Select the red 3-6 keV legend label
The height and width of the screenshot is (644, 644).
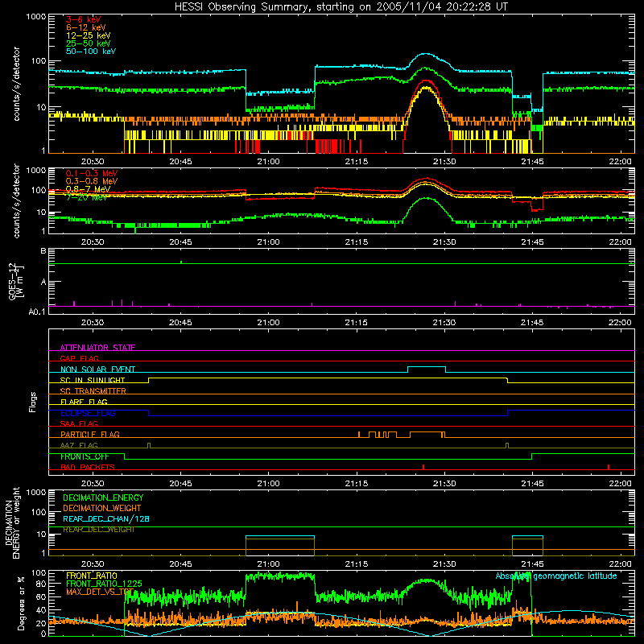coord(83,19)
